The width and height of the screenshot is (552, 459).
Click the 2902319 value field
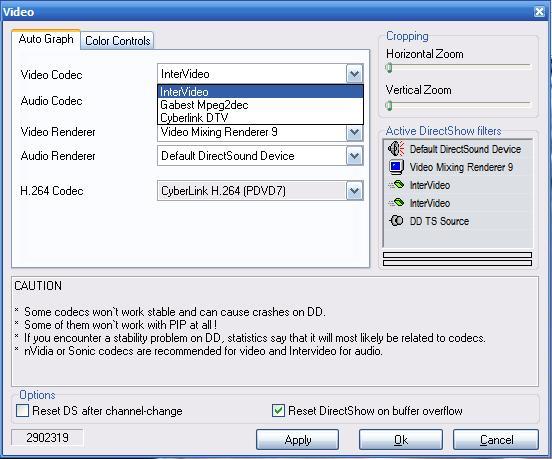[48, 438]
